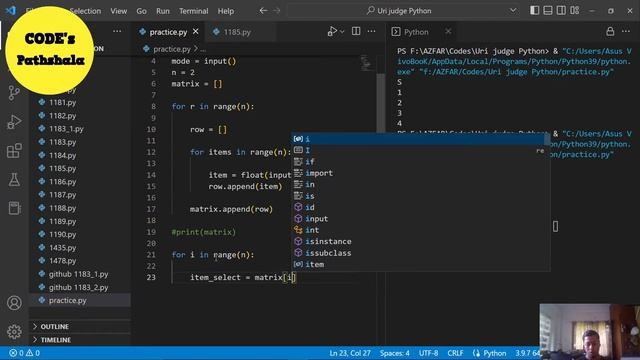640x360 pixels.
Task: Open run button dropdown arrow
Action: [x=342, y=32]
